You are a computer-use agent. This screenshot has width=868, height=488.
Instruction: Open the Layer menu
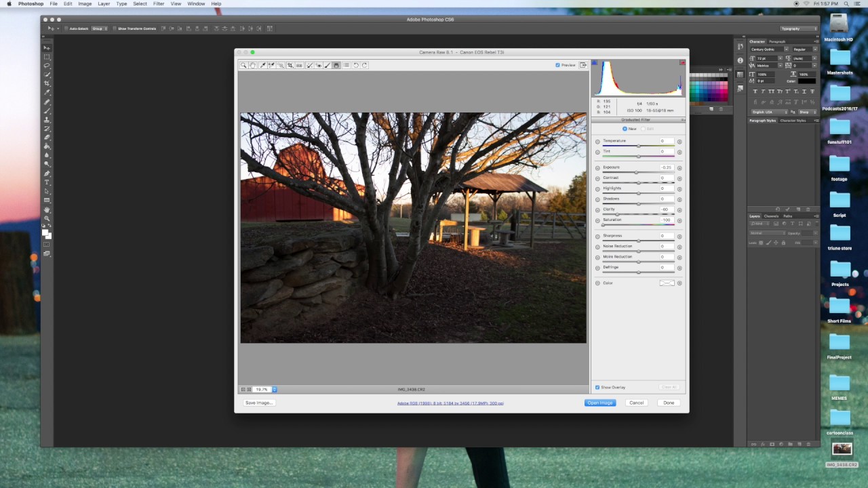[x=104, y=4]
